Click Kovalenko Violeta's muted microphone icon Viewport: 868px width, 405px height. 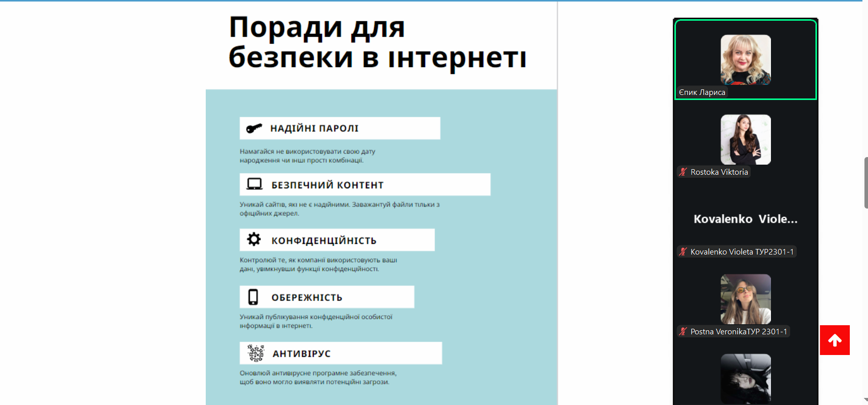[x=683, y=251]
